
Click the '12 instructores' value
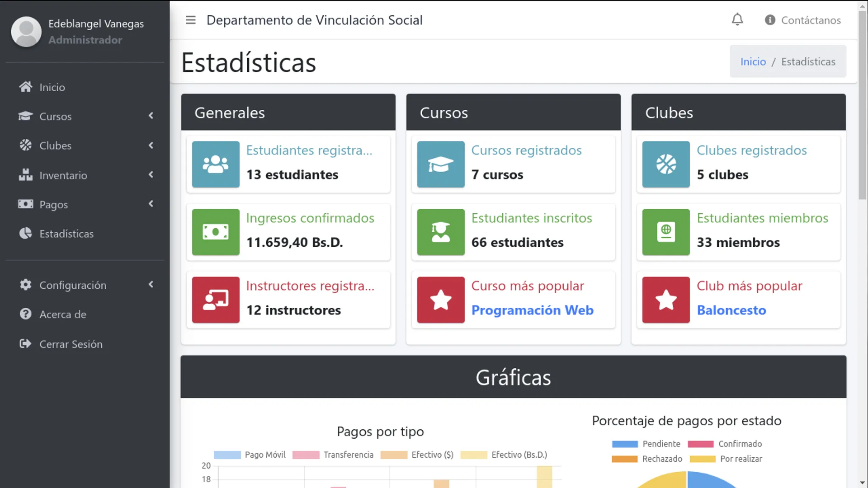pos(293,310)
